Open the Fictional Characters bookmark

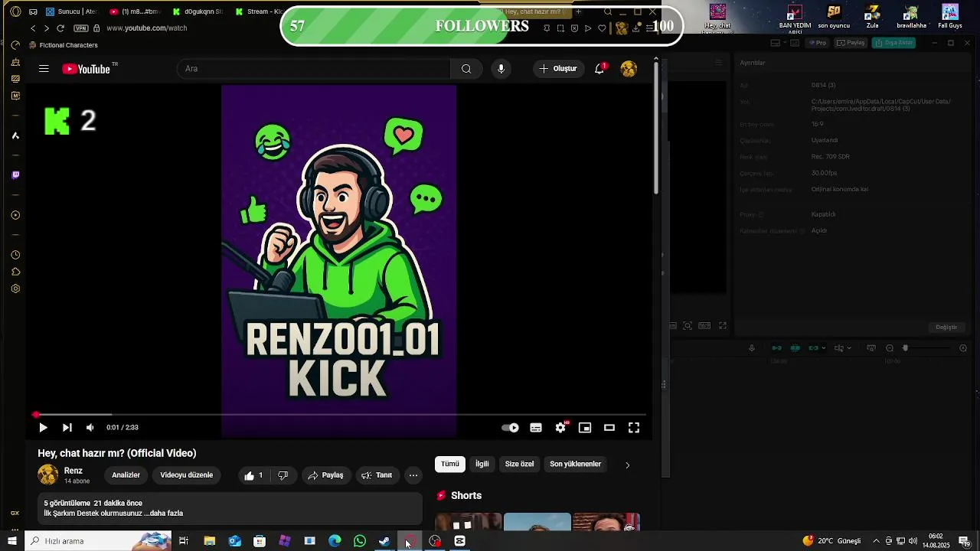(64, 45)
